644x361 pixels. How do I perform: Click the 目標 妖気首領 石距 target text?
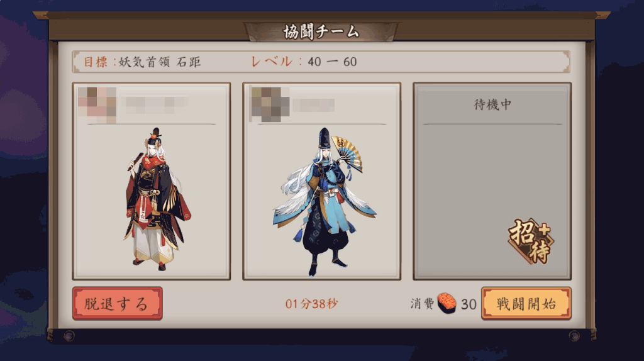(142, 62)
